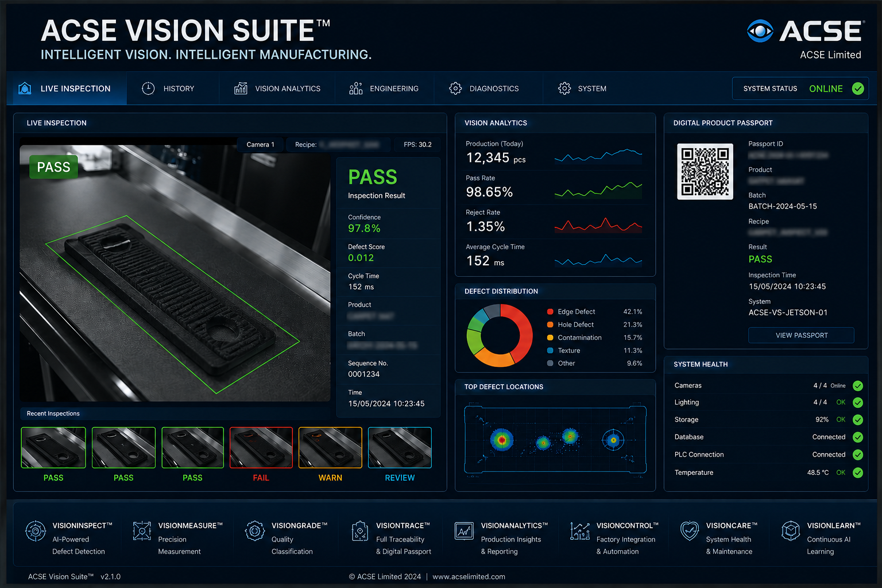Open the second PASS recent inspection thumbnail
The width and height of the screenshot is (882, 588).
123,448
